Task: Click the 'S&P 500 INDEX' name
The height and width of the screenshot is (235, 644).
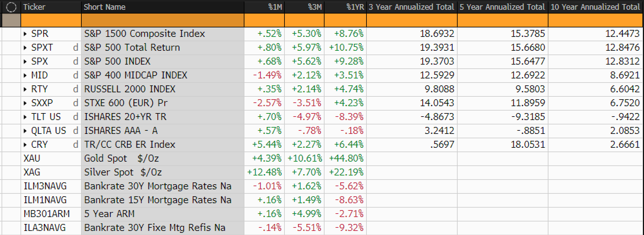Action: (117, 61)
